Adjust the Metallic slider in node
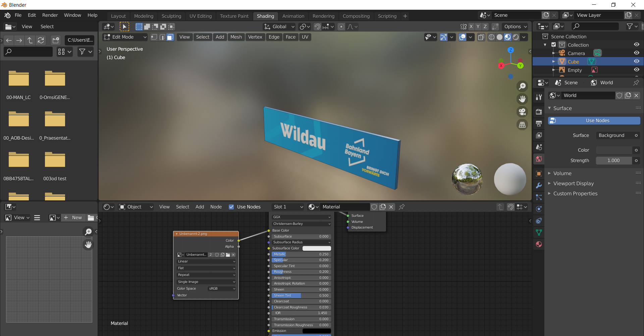 (301, 254)
